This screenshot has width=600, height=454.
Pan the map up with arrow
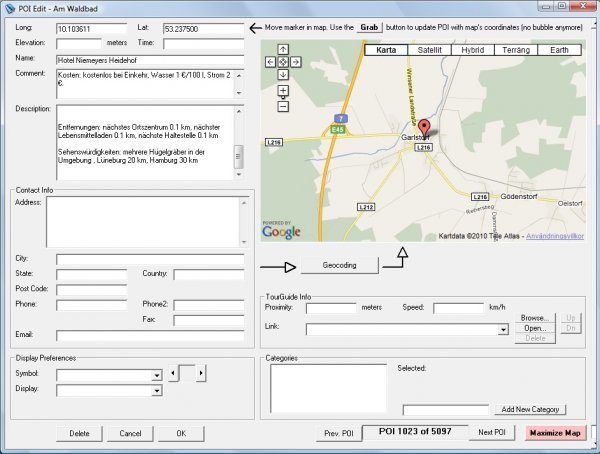283,49
